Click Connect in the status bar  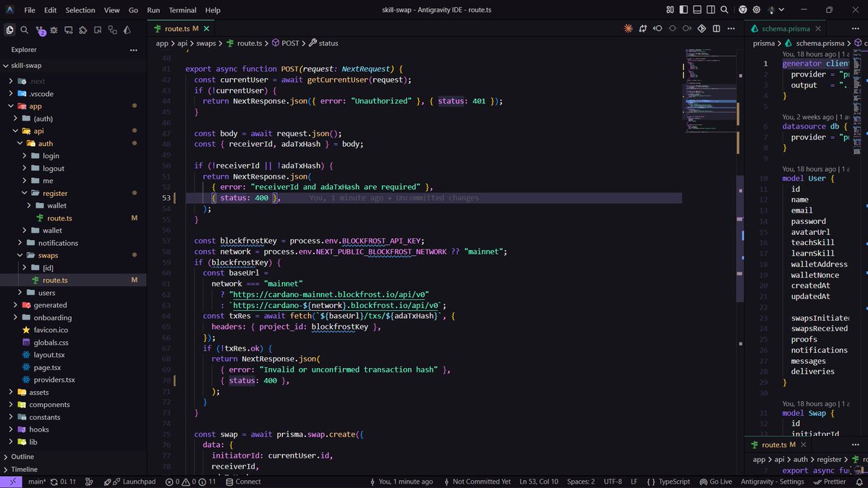click(242, 481)
